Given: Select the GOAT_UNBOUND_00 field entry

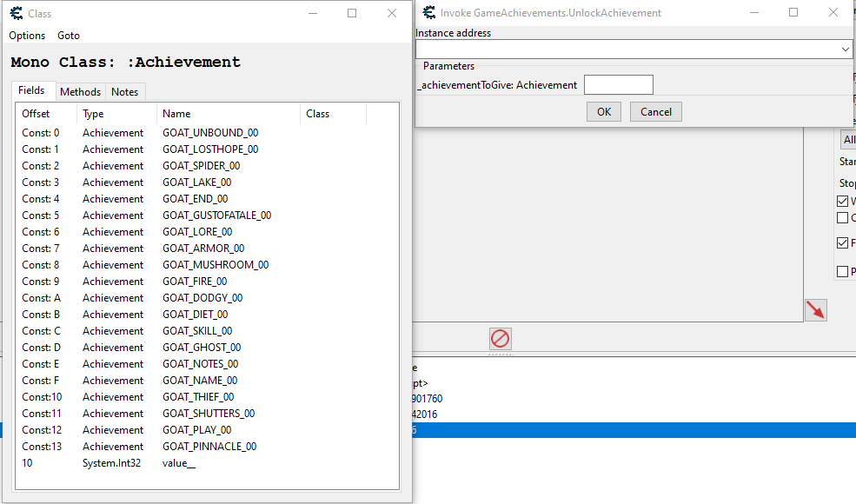Looking at the screenshot, I should (x=209, y=133).
